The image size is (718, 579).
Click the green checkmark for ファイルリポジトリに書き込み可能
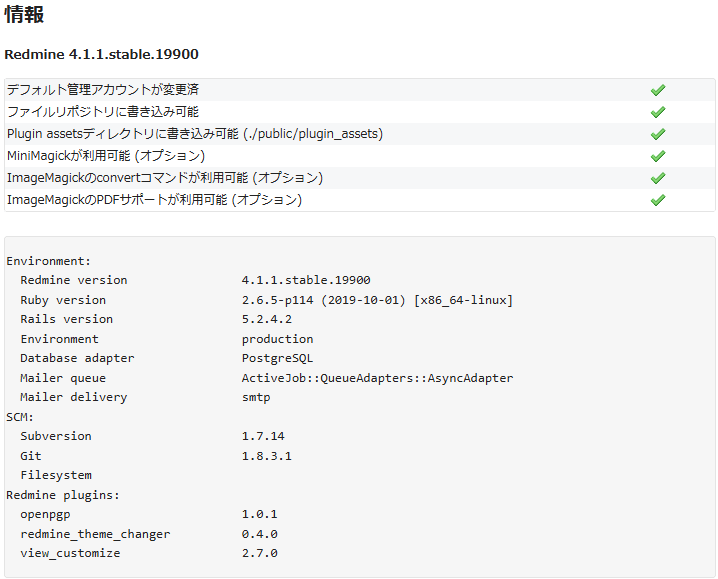point(658,112)
